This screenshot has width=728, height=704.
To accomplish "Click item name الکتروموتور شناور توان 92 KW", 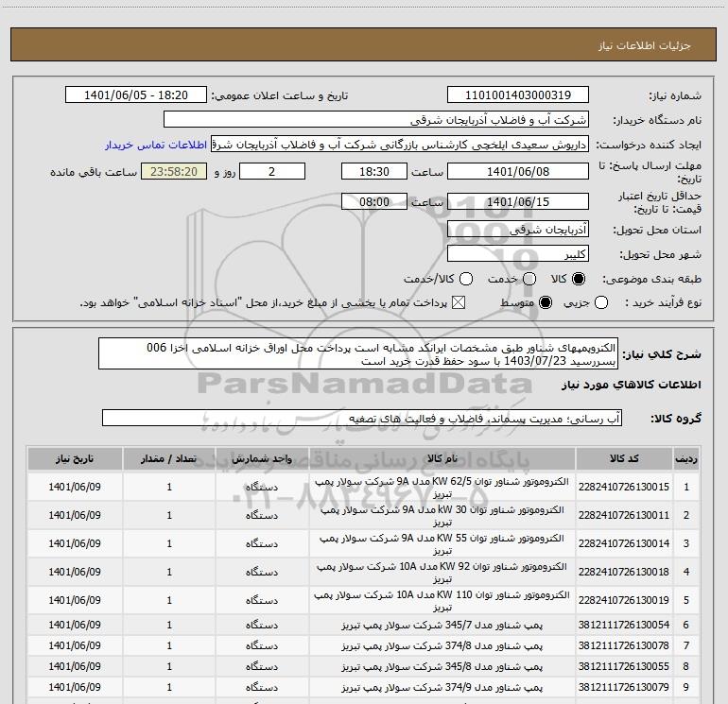I will [x=442, y=573].
